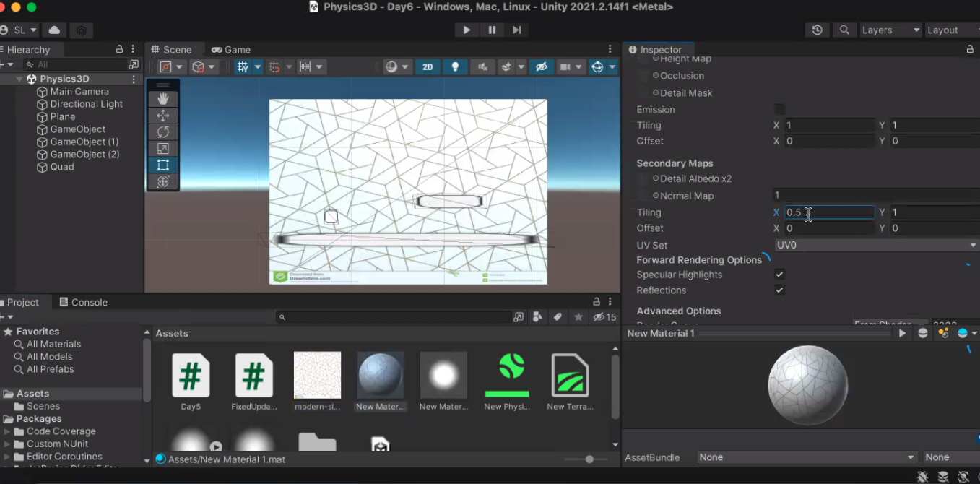
Task: Click the Normal Map value field
Action: pyautogui.click(x=876, y=195)
